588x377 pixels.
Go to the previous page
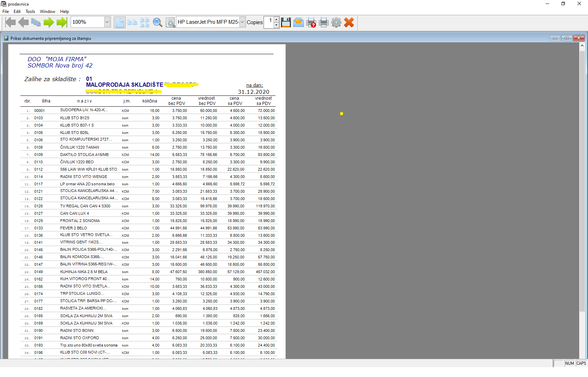coord(23,22)
